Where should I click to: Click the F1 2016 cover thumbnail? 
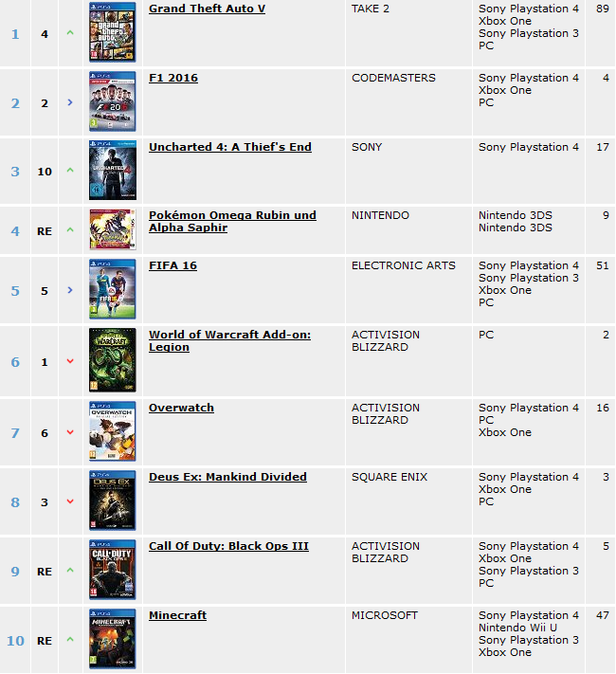(112, 101)
